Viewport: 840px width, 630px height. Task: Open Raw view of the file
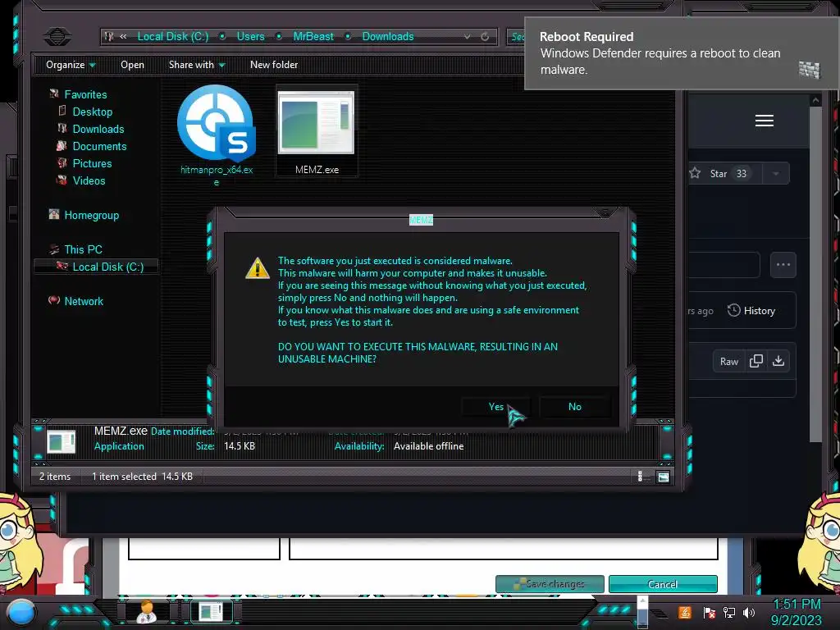[728, 362]
